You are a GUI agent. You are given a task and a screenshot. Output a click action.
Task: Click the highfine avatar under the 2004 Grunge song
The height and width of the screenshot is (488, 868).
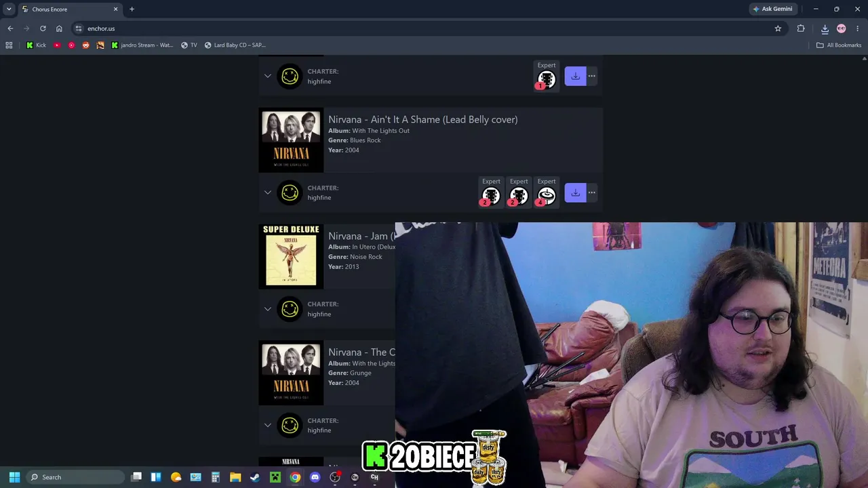pos(290,425)
